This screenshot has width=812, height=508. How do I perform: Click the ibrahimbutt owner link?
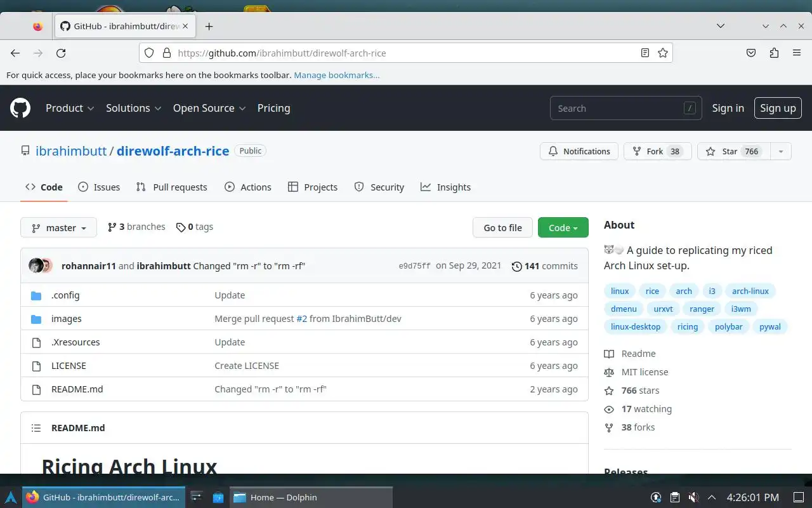[x=71, y=151]
